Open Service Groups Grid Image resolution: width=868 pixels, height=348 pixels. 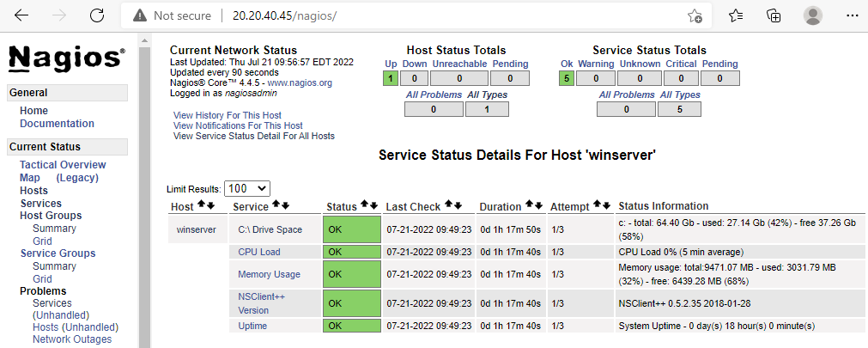click(x=42, y=278)
